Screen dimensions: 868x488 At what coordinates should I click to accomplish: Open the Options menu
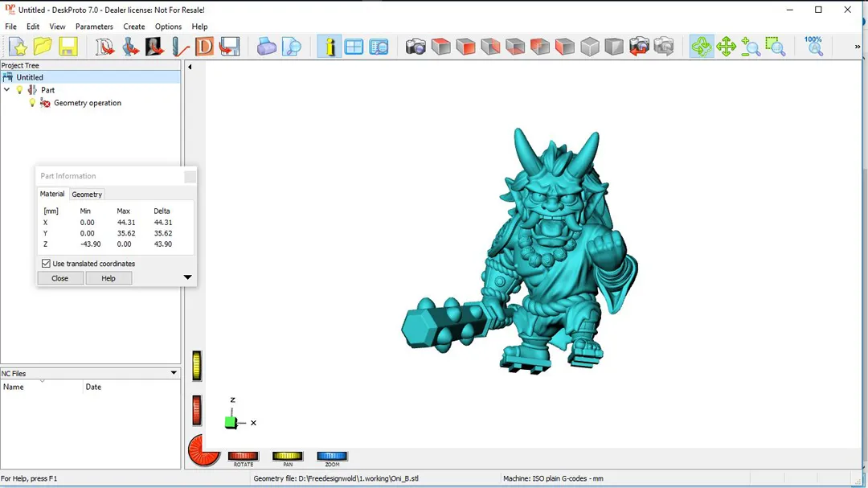pos(168,26)
